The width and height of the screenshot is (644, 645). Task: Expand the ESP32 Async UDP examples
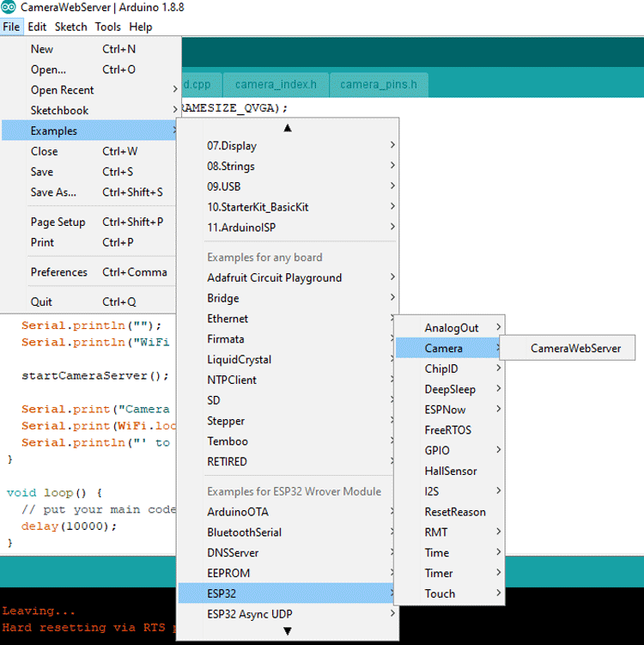coord(288,614)
